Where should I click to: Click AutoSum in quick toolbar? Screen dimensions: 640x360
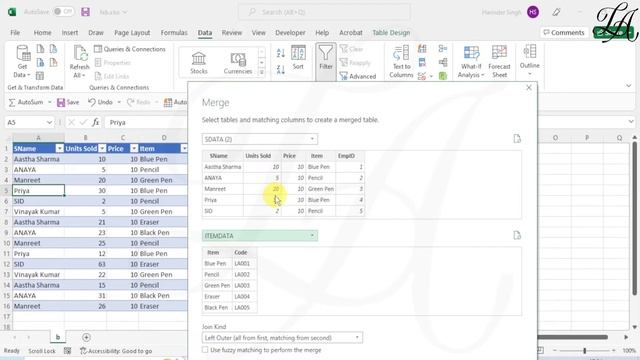pyautogui.click(x=26, y=102)
